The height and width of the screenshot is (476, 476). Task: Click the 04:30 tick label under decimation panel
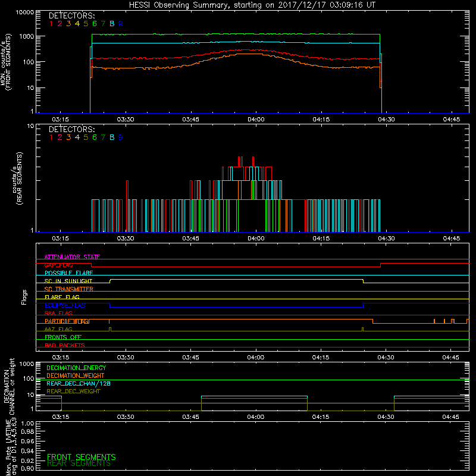pos(386,417)
